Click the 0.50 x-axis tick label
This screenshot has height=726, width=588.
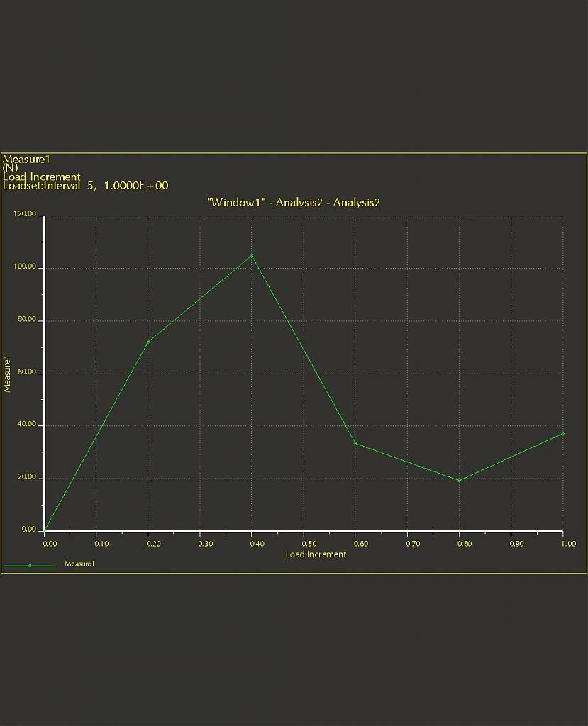pos(309,544)
